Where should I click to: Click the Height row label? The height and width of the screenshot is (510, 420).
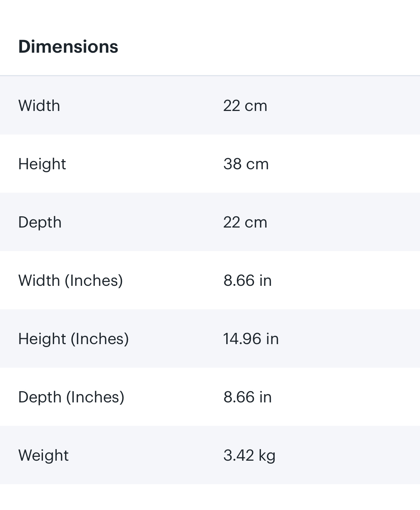42,164
